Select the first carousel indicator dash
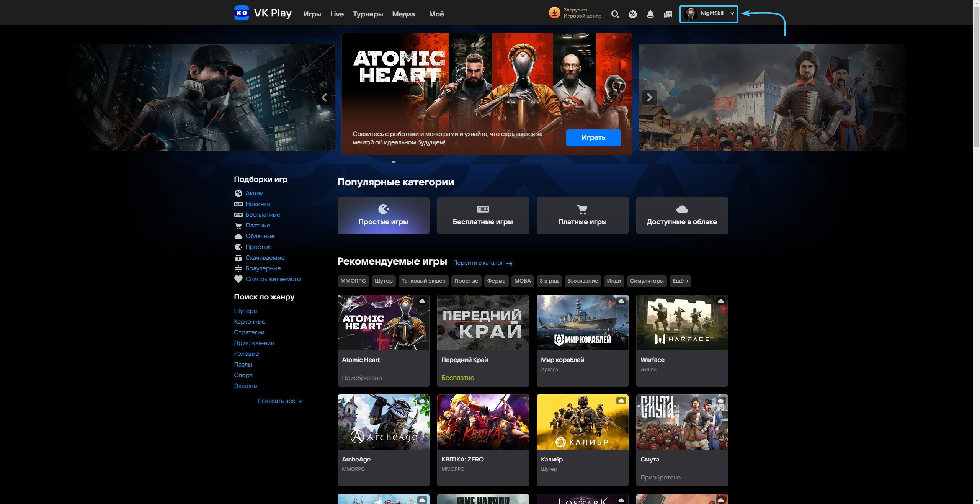 [397, 162]
